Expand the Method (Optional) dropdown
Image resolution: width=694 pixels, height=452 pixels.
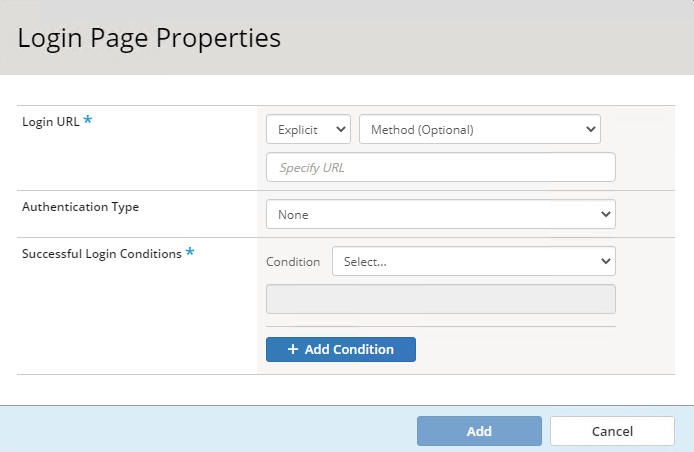point(478,129)
